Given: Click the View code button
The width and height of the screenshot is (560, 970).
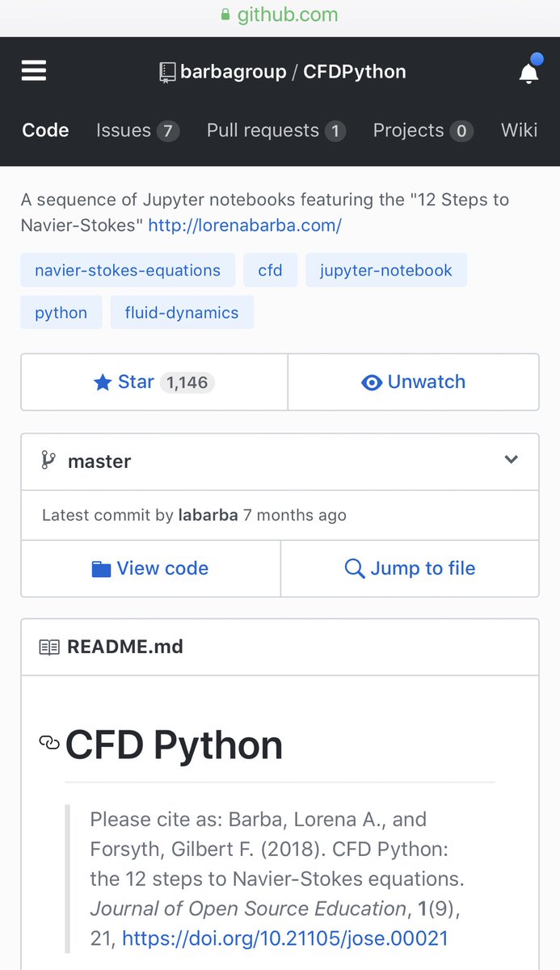Looking at the screenshot, I should [x=150, y=569].
